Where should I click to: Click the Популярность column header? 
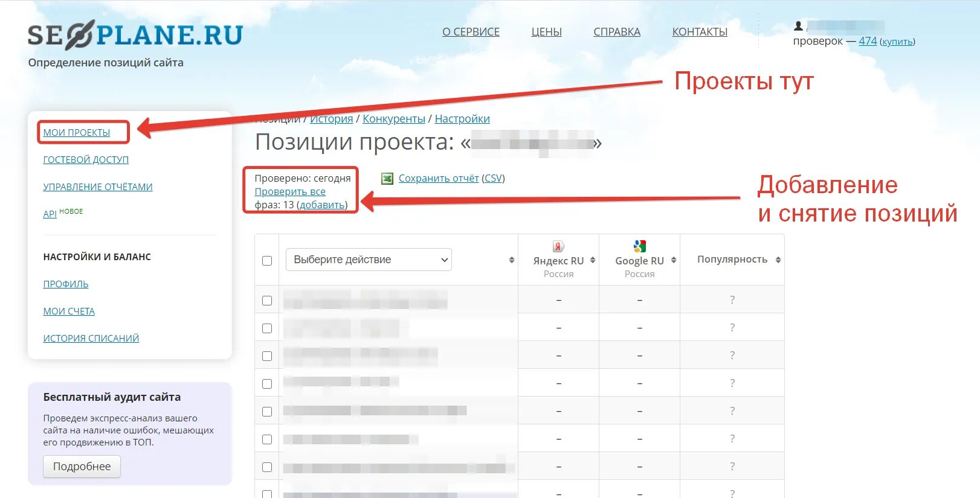pos(732,259)
